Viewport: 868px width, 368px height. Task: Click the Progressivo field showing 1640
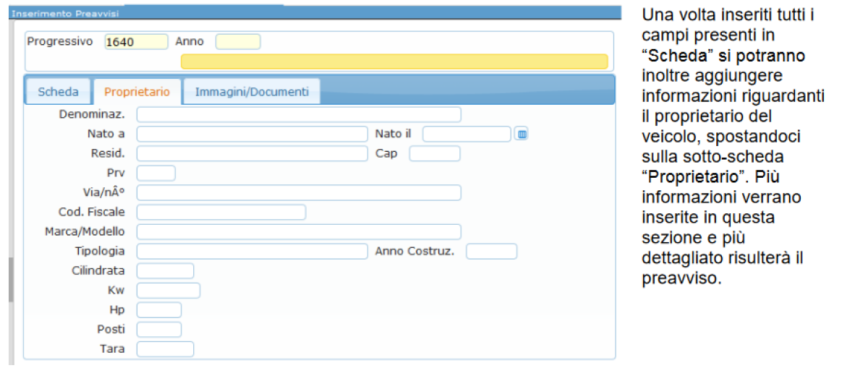pos(136,42)
